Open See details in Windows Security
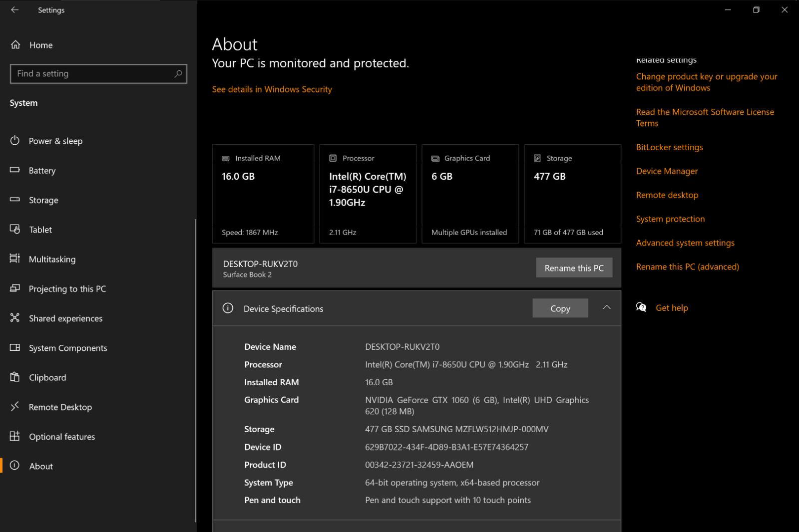Viewport: 799px width, 532px height. (272, 89)
